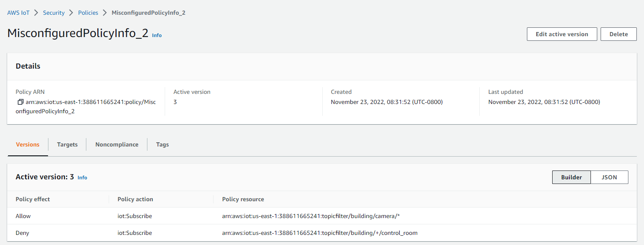
Task: Select the Deny policy effect cell
Action: [22, 233]
